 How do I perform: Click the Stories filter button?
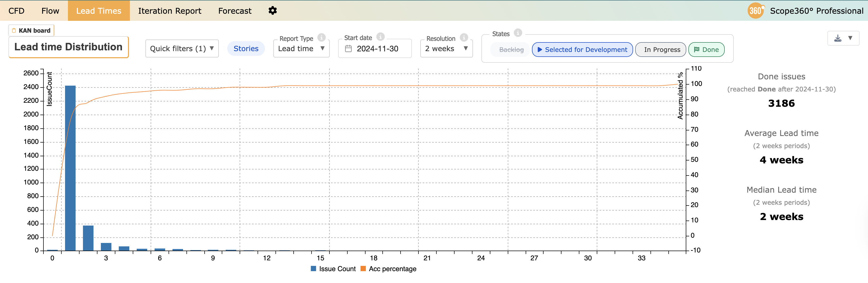click(246, 48)
